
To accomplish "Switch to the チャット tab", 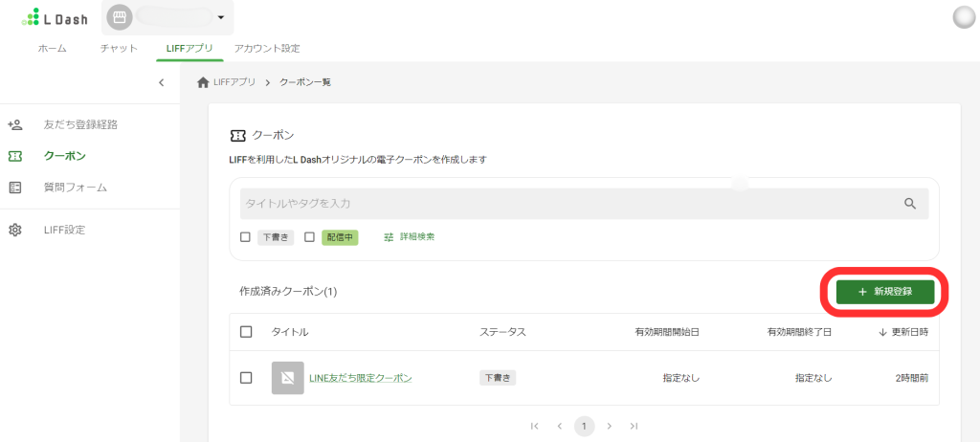I will [119, 48].
